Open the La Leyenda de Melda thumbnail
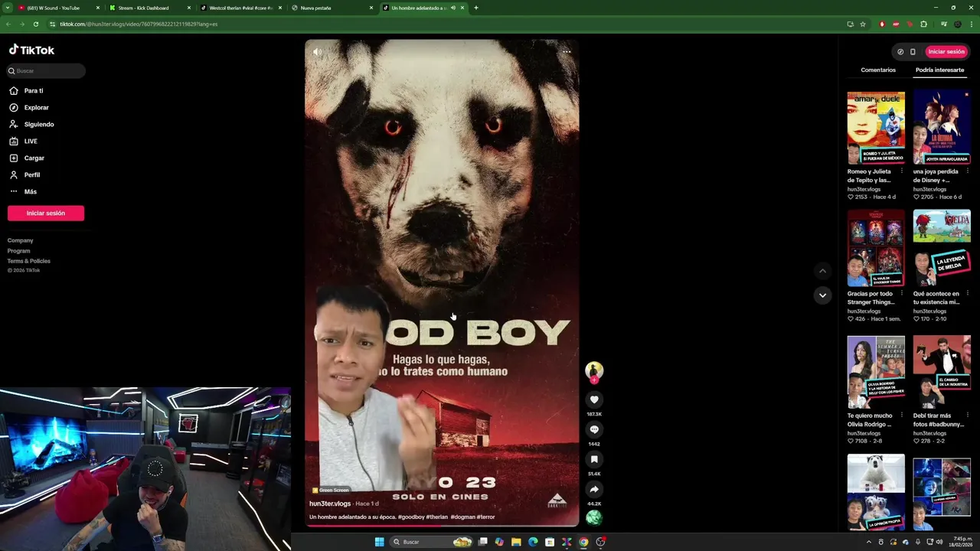 coord(942,248)
